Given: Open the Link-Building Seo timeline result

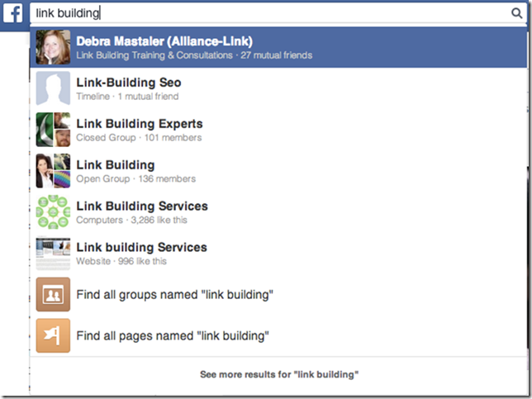Looking at the screenshot, I should click(128, 83).
